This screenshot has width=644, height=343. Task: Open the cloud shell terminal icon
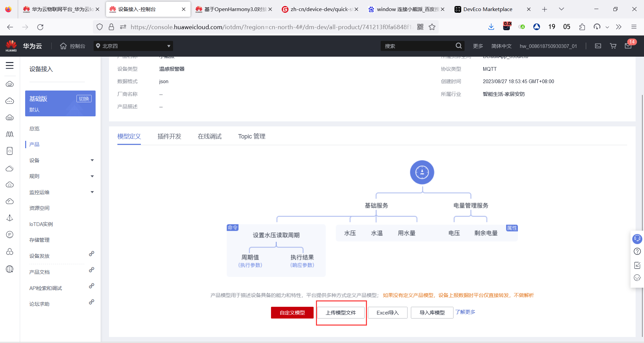pyautogui.click(x=598, y=46)
